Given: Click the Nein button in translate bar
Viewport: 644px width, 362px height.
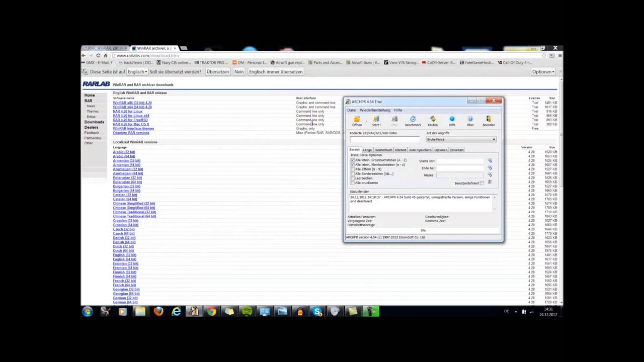Looking at the screenshot, I should (x=239, y=72).
